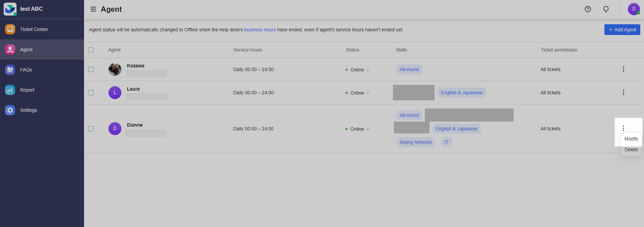Select all agents with header checkbox
The image size is (644, 227).
(x=91, y=50)
